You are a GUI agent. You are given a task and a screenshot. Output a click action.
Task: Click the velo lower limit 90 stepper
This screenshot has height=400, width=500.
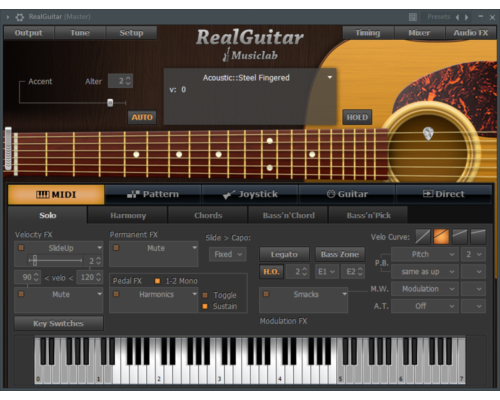tap(37, 277)
